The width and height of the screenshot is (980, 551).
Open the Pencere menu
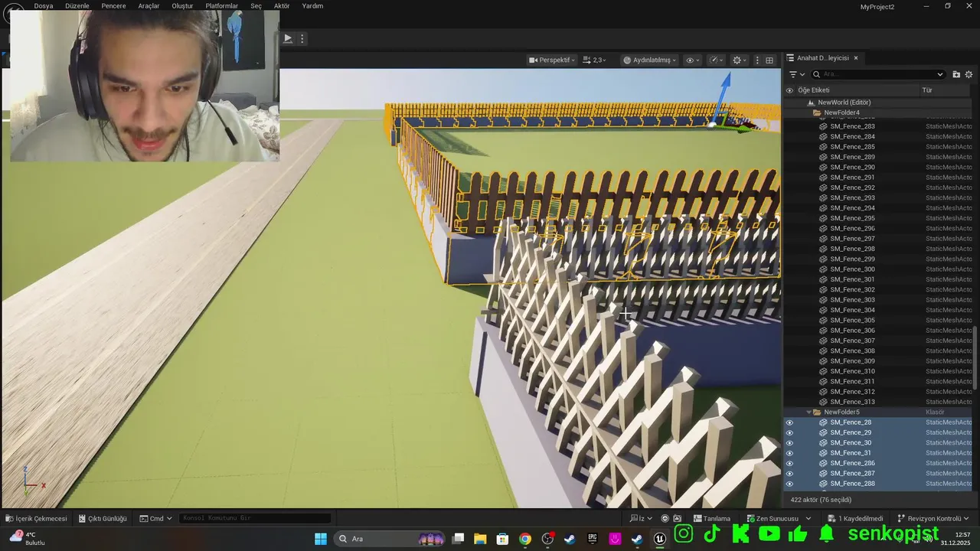[x=113, y=6]
